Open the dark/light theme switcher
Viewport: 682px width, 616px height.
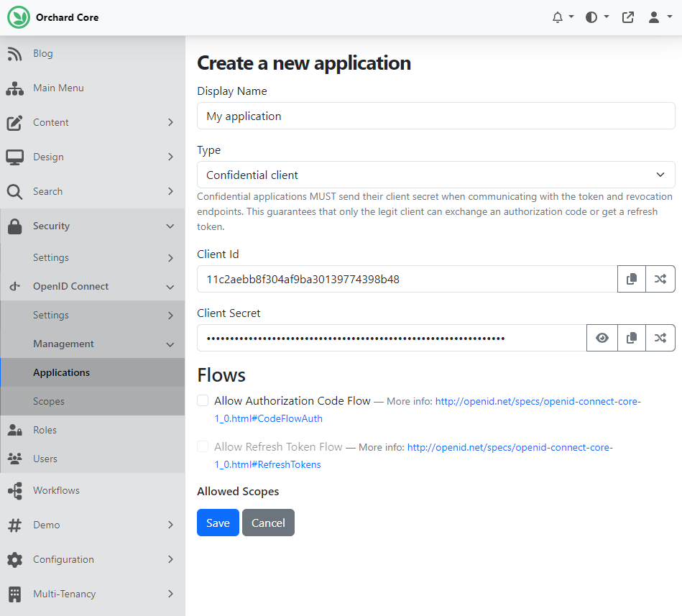coord(596,17)
